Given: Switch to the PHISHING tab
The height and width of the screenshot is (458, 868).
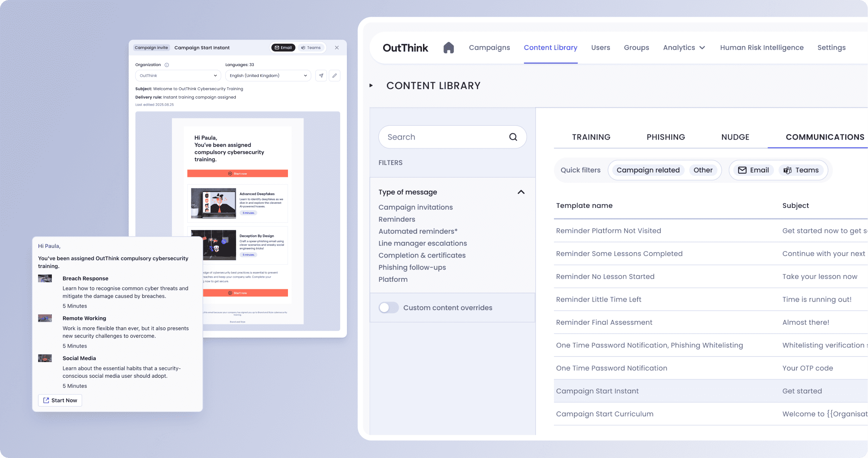Looking at the screenshot, I should (x=665, y=137).
